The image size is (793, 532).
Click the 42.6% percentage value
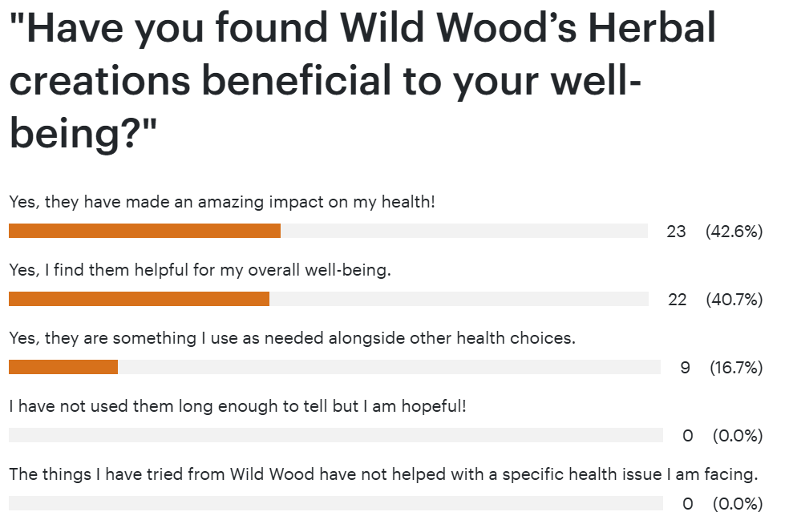tap(734, 232)
